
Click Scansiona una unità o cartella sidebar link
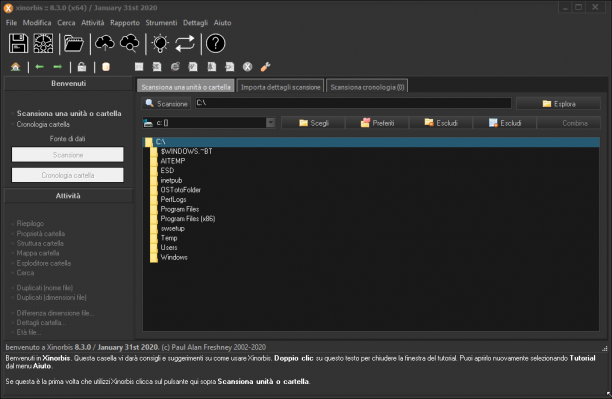[x=69, y=113]
